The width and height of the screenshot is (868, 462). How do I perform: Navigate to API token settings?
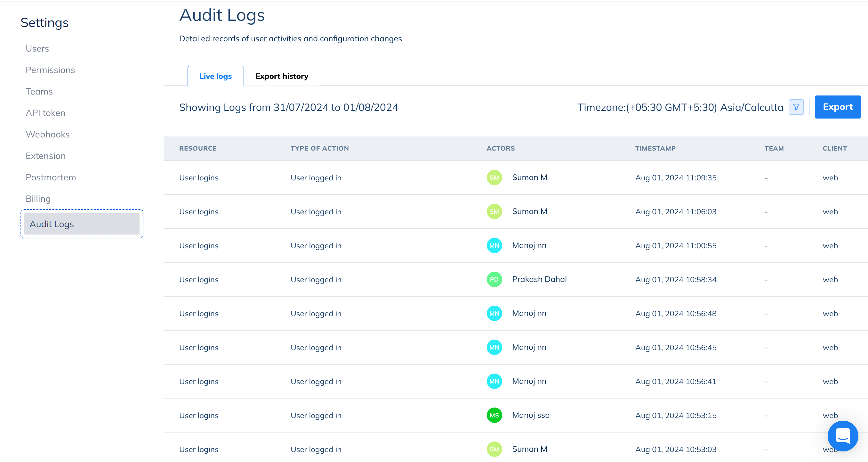[x=45, y=113]
